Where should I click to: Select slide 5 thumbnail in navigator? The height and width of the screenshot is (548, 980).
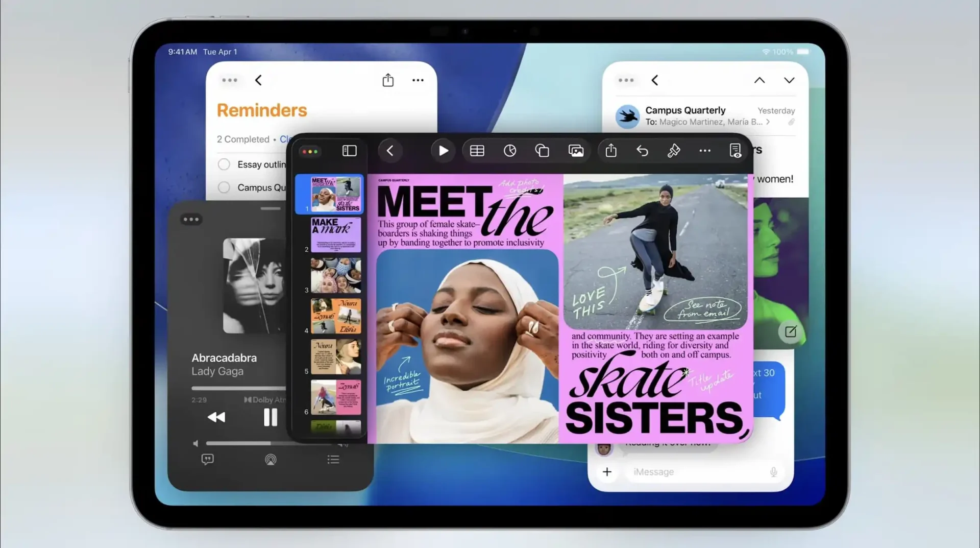(336, 356)
